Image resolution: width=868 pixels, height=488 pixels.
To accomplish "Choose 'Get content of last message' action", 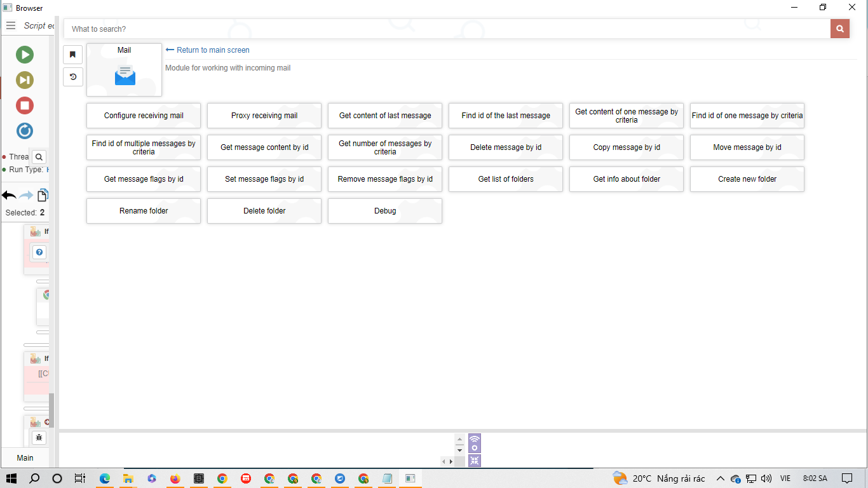I will tap(385, 116).
